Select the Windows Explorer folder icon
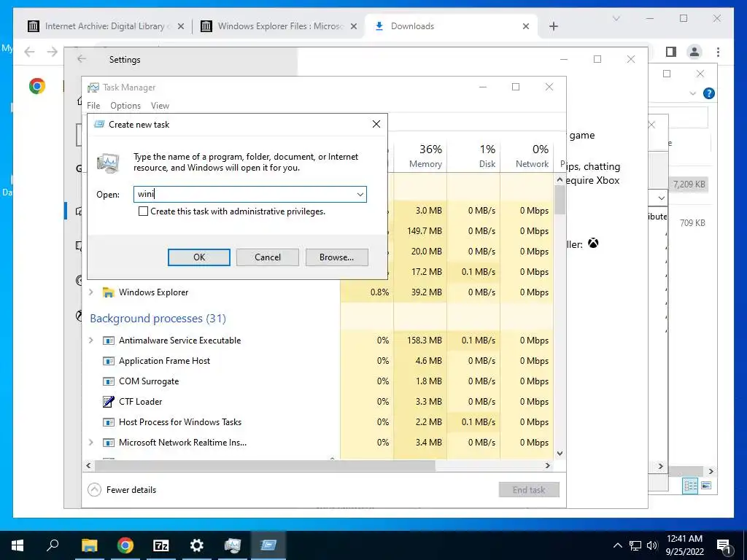Viewport: 747px width, 560px height. (x=109, y=292)
